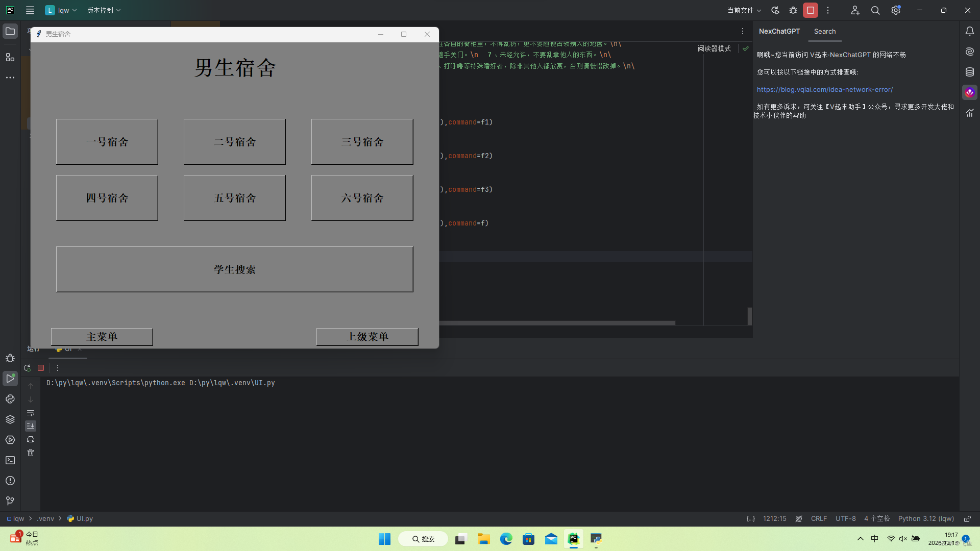980x551 pixels.
Task: Click the 学生搜索 button
Action: [235, 269]
